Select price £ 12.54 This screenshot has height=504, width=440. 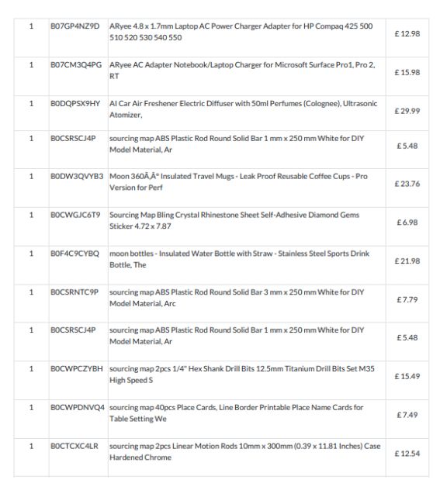[407, 454]
